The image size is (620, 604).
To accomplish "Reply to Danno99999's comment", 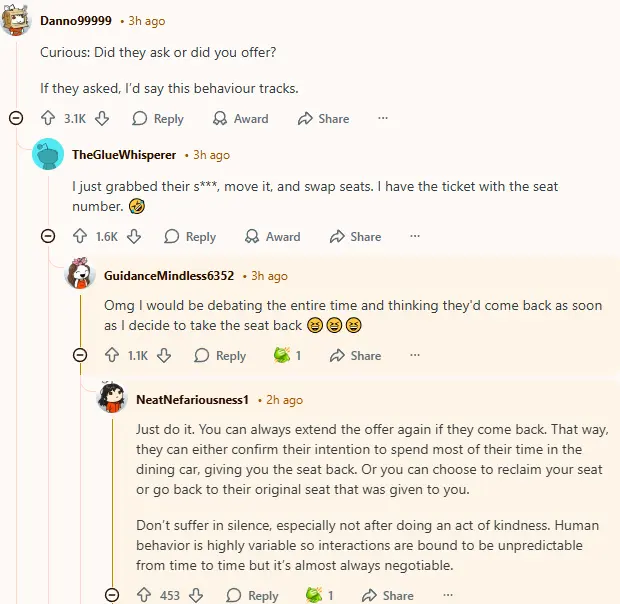I will click(x=158, y=118).
